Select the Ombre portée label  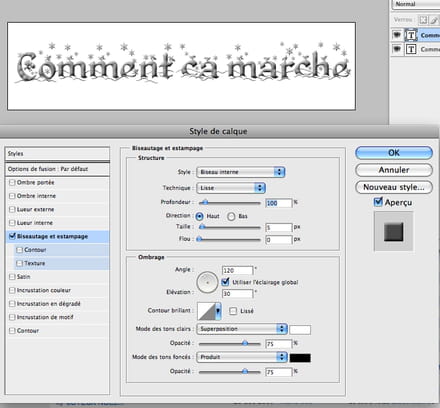coord(35,182)
